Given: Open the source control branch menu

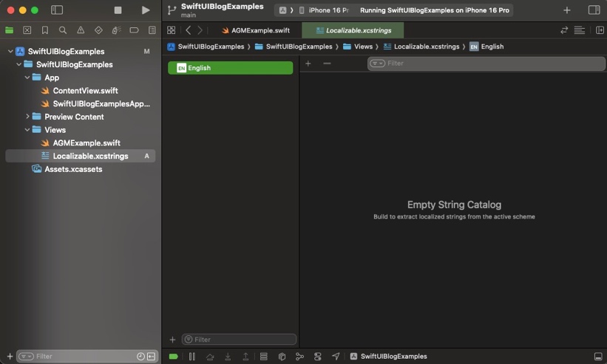Looking at the screenshot, I should click(x=172, y=10).
